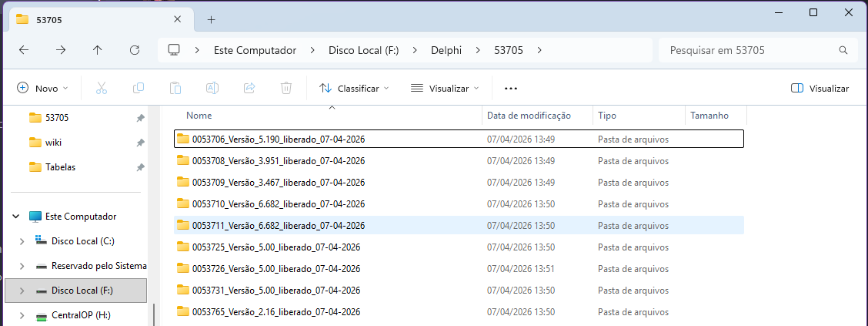This screenshot has width=868, height=326.
Task: Click the Pesquisar em 53705 search box
Action: [x=750, y=50]
